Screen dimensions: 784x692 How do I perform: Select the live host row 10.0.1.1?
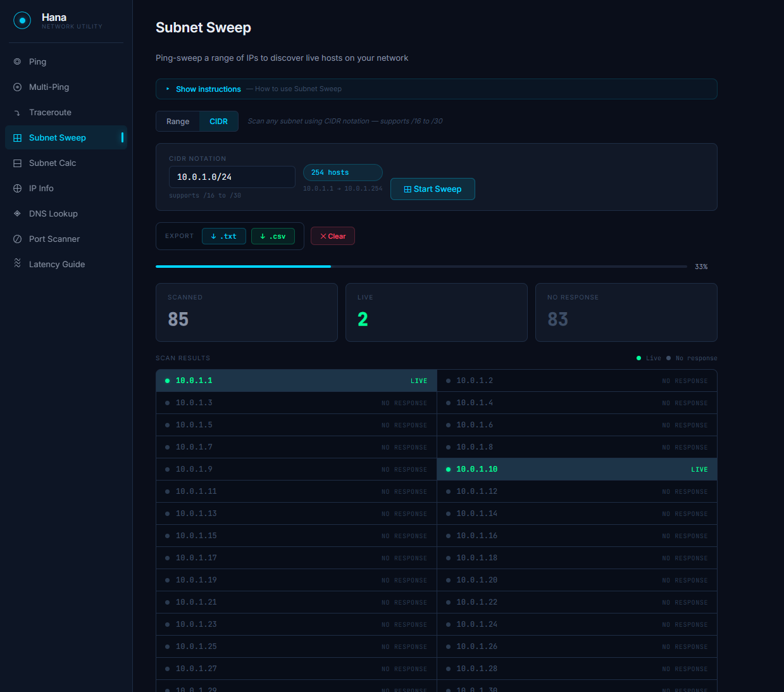(x=296, y=381)
